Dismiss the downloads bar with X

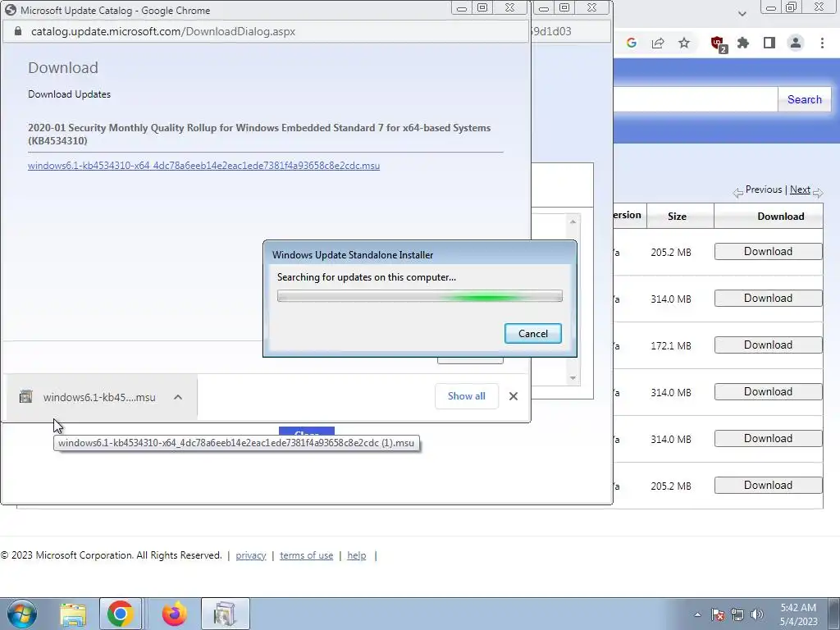(514, 396)
